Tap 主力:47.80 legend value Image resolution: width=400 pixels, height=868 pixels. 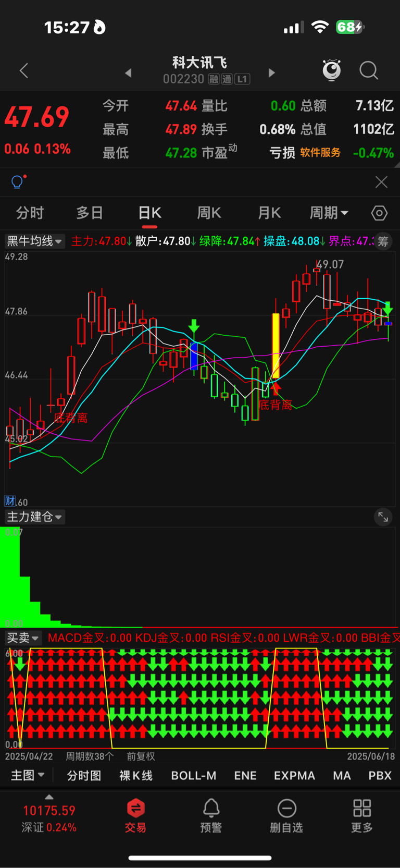tap(102, 241)
